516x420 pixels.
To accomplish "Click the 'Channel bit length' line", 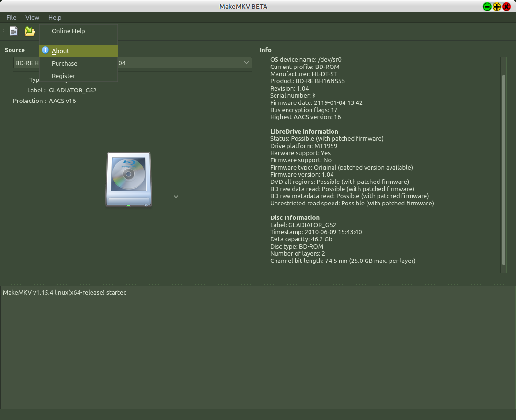I will [343, 261].
